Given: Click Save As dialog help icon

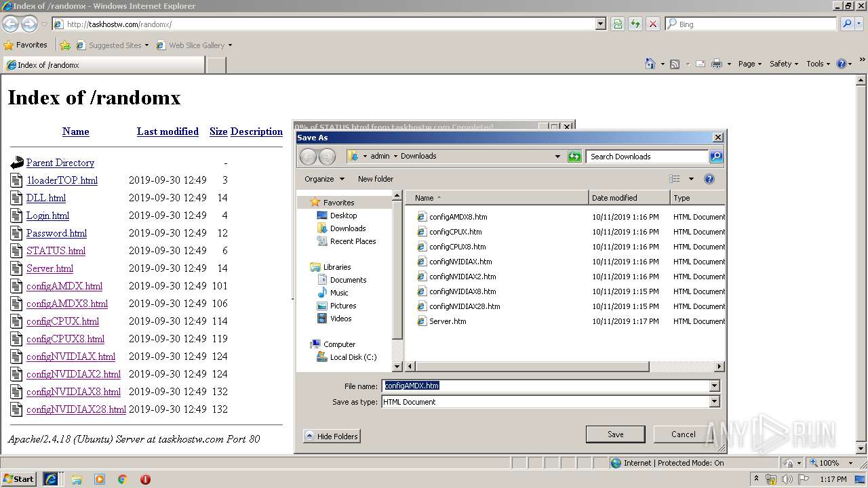Looking at the screenshot, I should tap(709, 179).
